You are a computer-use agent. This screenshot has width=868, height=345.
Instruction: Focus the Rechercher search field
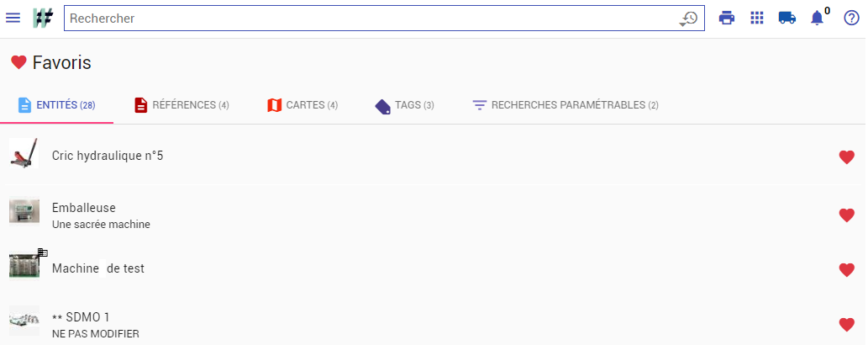pyautogui.click(x=371, y=19)
